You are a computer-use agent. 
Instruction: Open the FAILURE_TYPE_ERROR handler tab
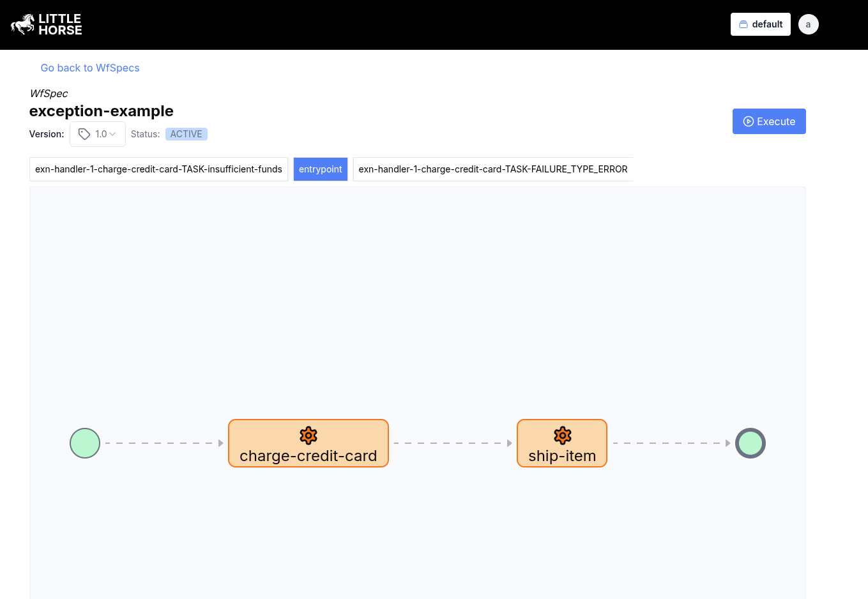click(x=492, y=169)
